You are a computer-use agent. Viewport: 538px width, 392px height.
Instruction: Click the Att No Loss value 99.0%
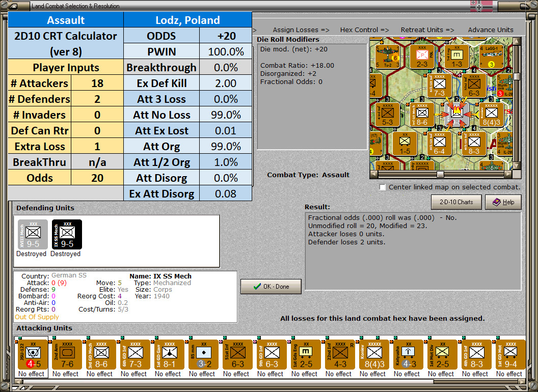(226, 115)
